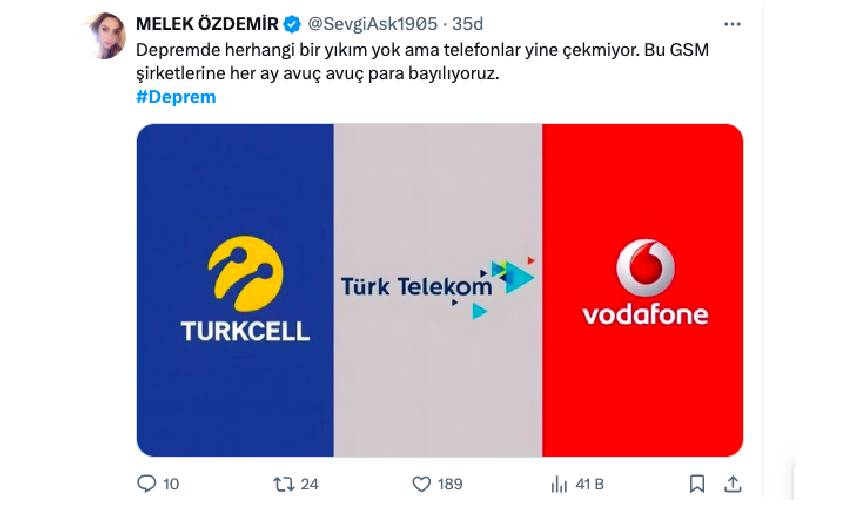Click the reply count 10
The image size is (860, 505).
pos(171,484)
